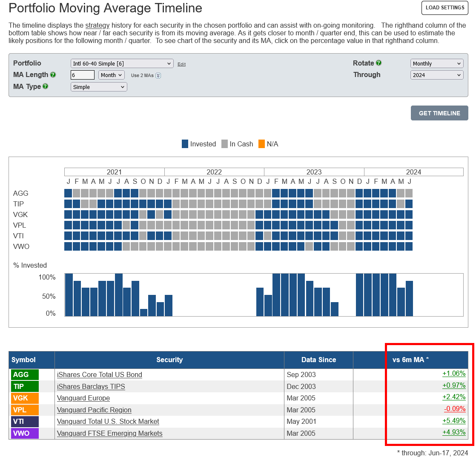Open the Rotate Monthly dropdown
This screenshot has width=476, height=460.
click(x=436, y=63)
